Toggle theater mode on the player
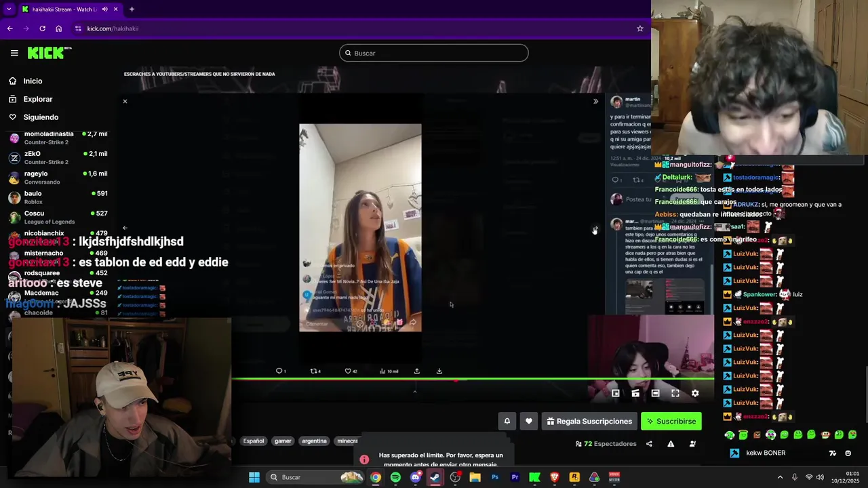 [655, 393]
